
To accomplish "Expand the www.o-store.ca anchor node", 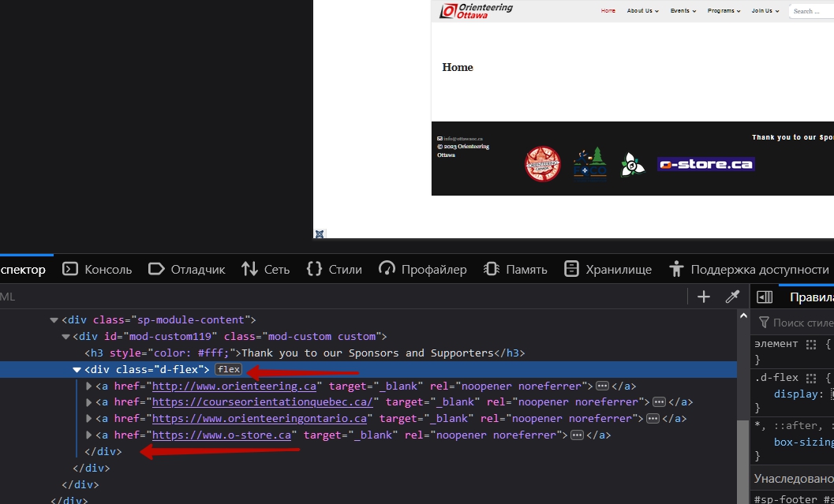I will [x=89, y=435].
